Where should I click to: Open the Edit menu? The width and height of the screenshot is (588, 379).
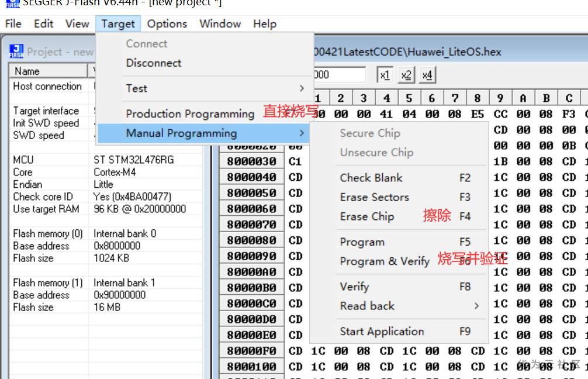43,23
